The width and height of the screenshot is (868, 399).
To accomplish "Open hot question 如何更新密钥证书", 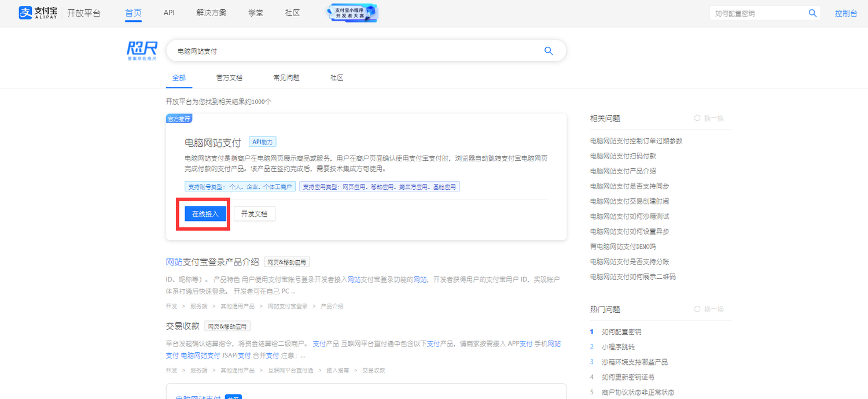I will [x=628, y=377].
